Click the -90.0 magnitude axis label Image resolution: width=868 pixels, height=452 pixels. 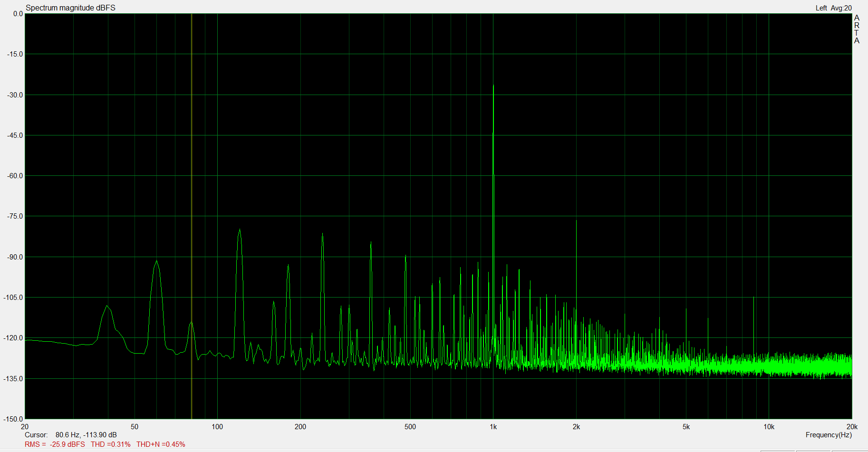pos(15,257)
